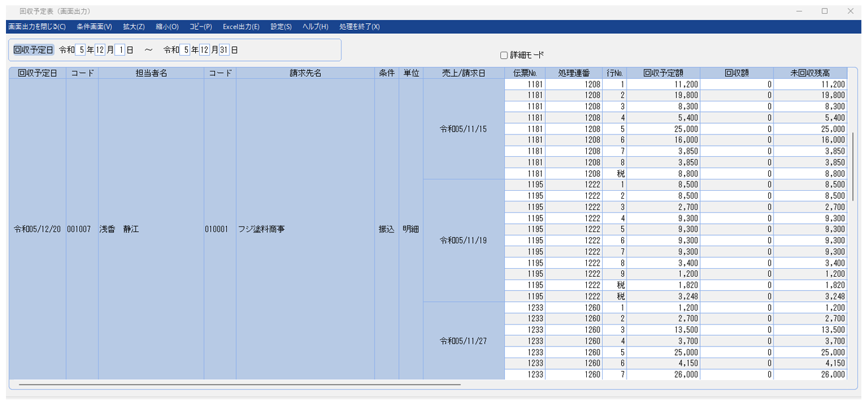Click the 条件 column header

click(386, 73)
